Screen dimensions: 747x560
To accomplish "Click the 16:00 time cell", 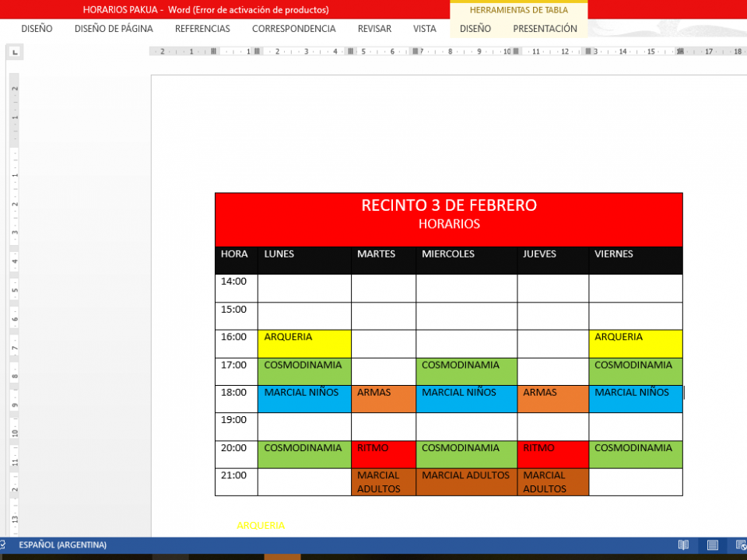I will (237, 344).
